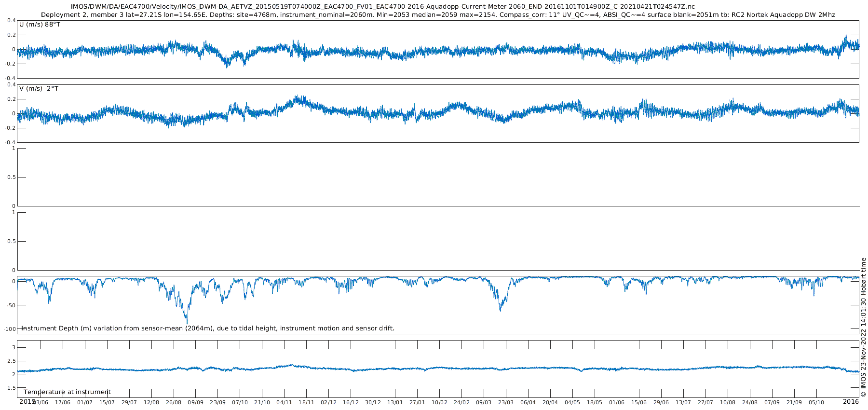
Task: Click the '18/11' date tick label
Action: pos(307,402)
